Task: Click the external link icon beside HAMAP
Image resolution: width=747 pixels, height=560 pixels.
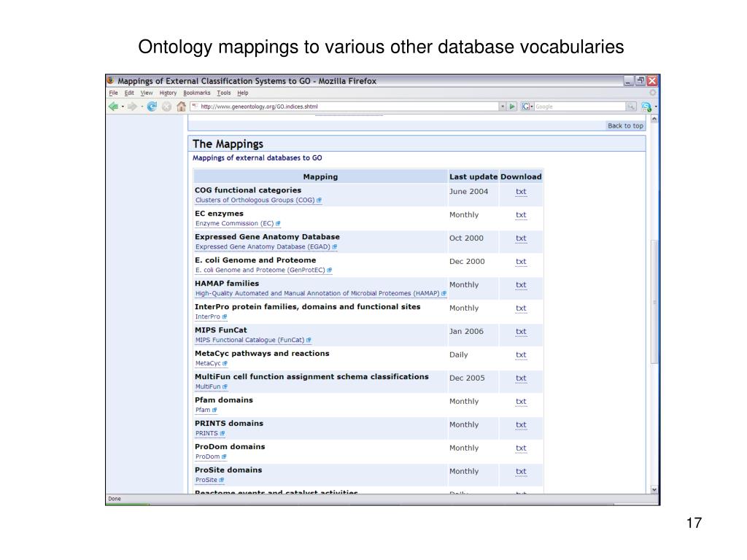Action: pos(444,293)
